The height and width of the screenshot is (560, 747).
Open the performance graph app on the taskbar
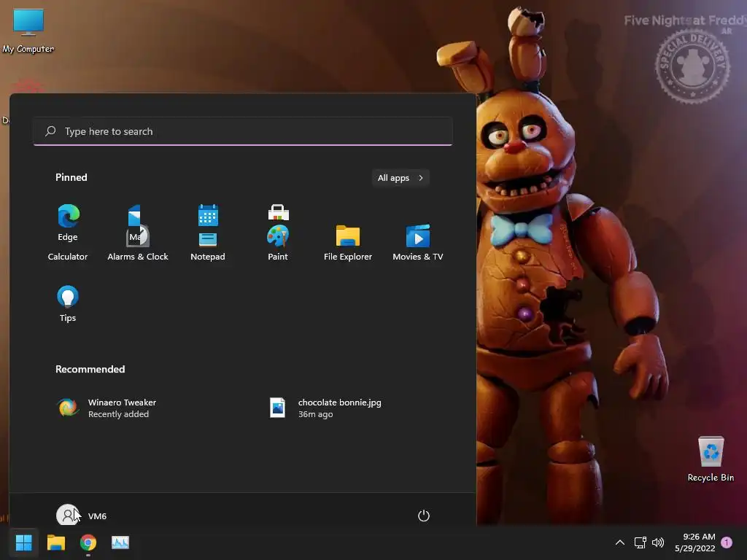coord(120,542)
